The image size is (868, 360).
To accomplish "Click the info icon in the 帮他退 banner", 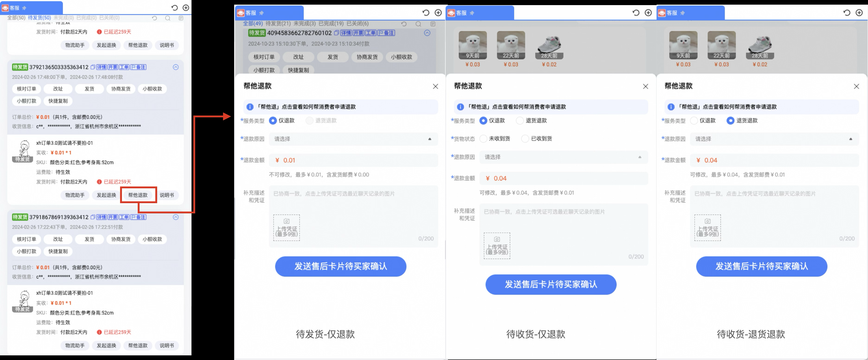I will (x=249, y=107).
